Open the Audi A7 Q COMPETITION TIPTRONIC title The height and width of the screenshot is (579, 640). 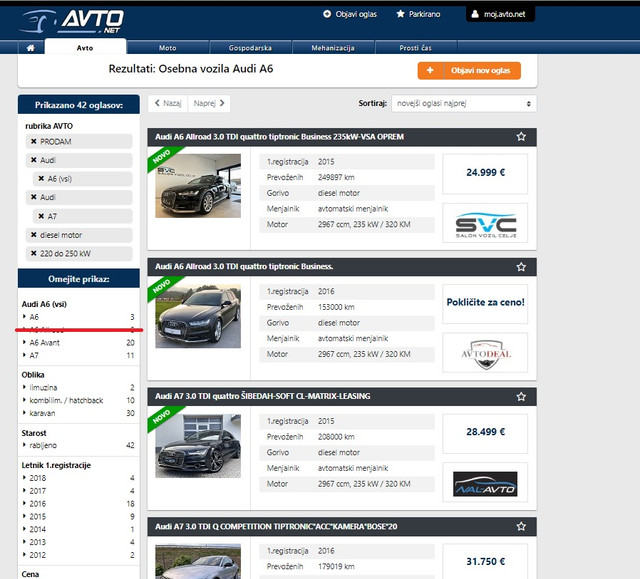pos(276,526)
